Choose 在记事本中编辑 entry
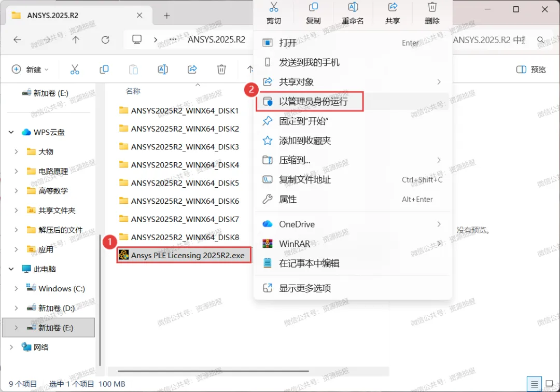Image resolution: width=560 pixels, height=392 pixels. tap(353, 263)
